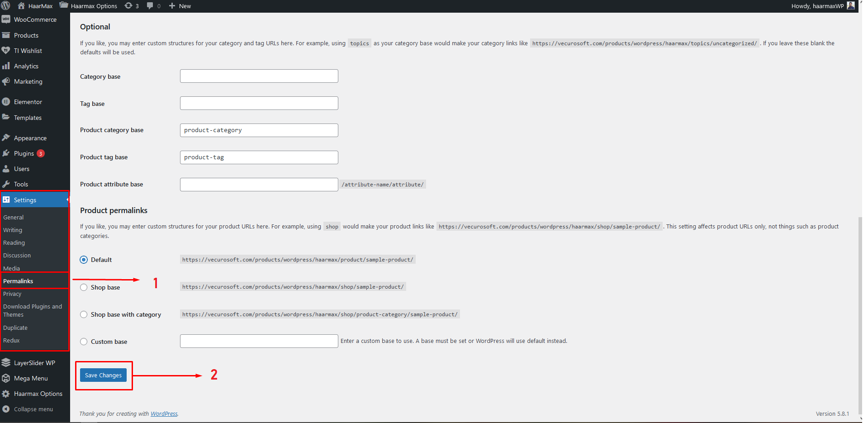Viewport: 868px width, 423px height.
Task: Click in the Product tag base field
Action: click(x=259, y=157)
